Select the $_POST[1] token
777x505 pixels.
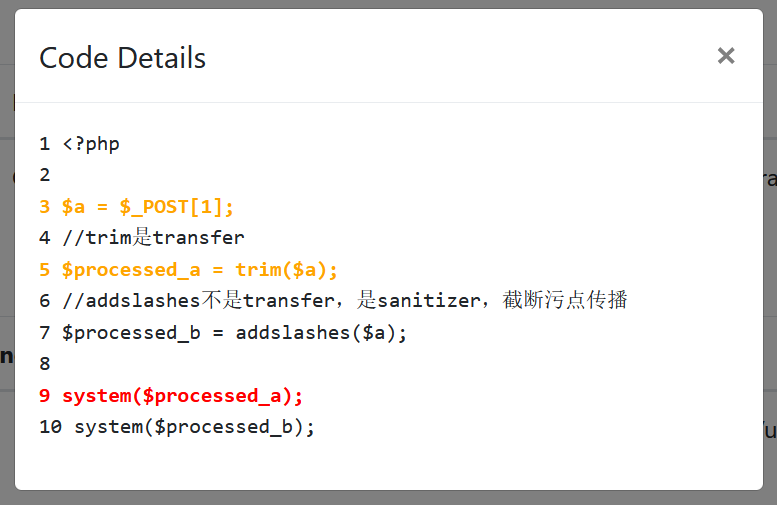coord(176,207)
